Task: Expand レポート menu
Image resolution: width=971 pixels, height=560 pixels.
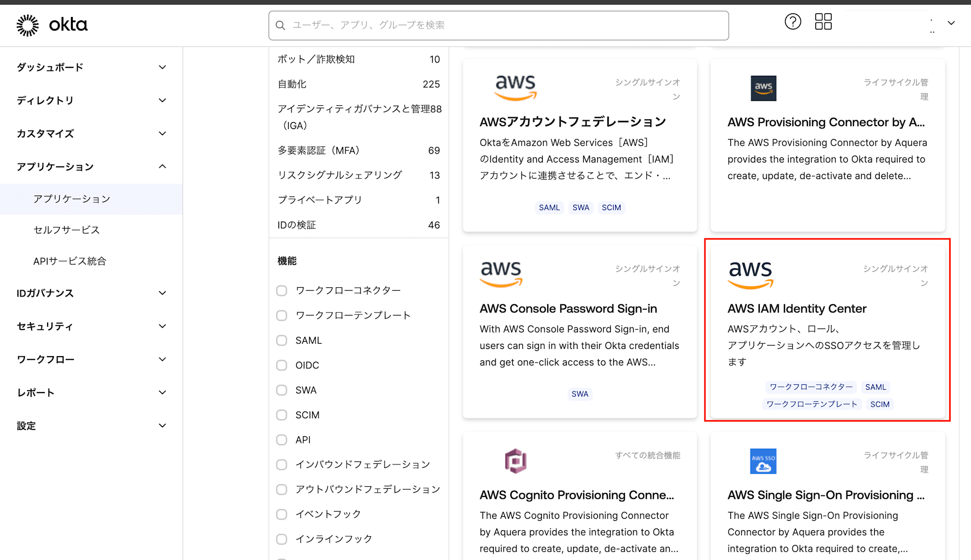Action: (91, 393)
